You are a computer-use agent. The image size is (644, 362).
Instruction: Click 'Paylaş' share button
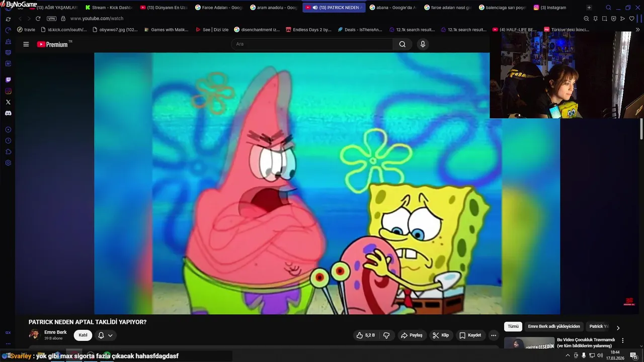(411, 335)
